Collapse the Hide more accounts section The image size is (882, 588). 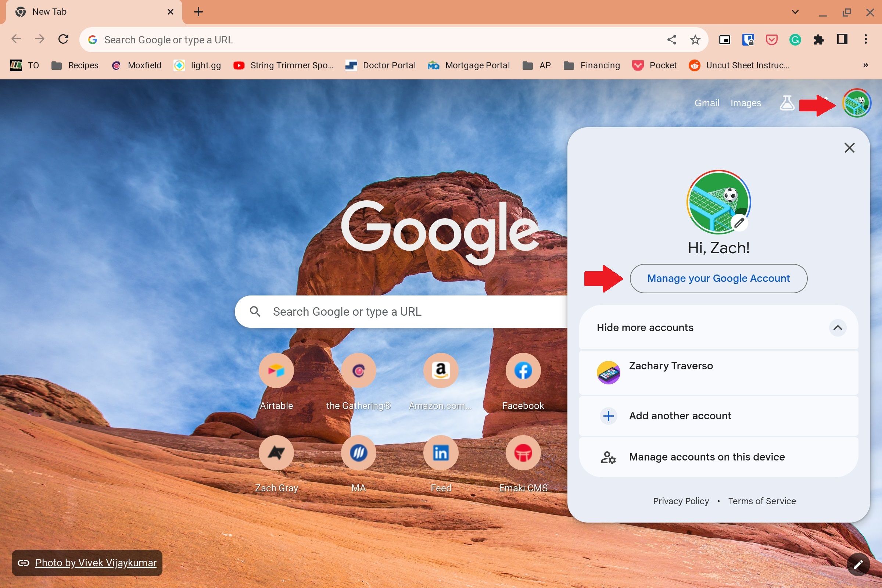[x=839, y=328]
